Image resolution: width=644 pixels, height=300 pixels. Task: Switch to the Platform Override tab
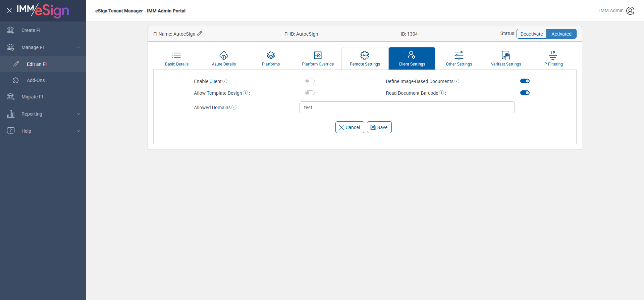point(318,58)
